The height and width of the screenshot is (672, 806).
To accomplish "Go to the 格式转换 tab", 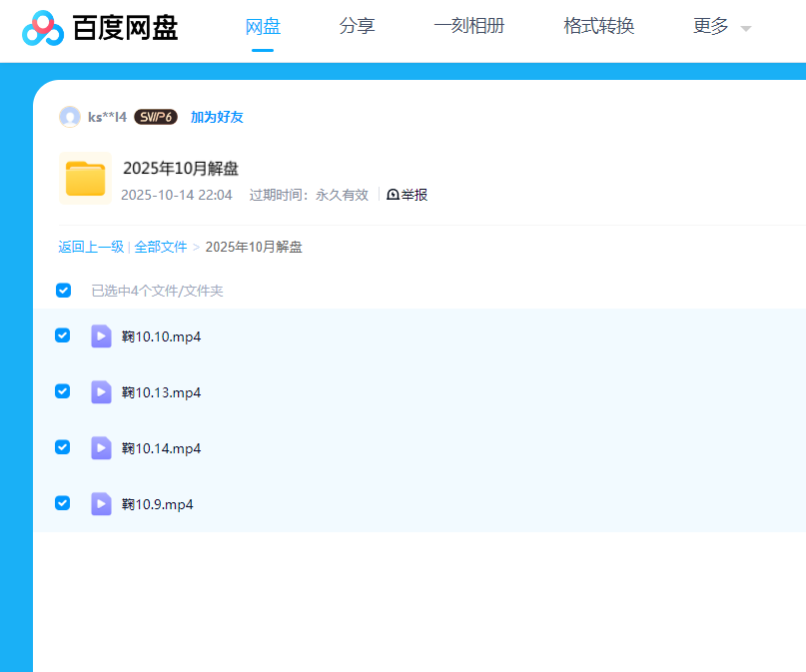I will click(x=598, y=27).
